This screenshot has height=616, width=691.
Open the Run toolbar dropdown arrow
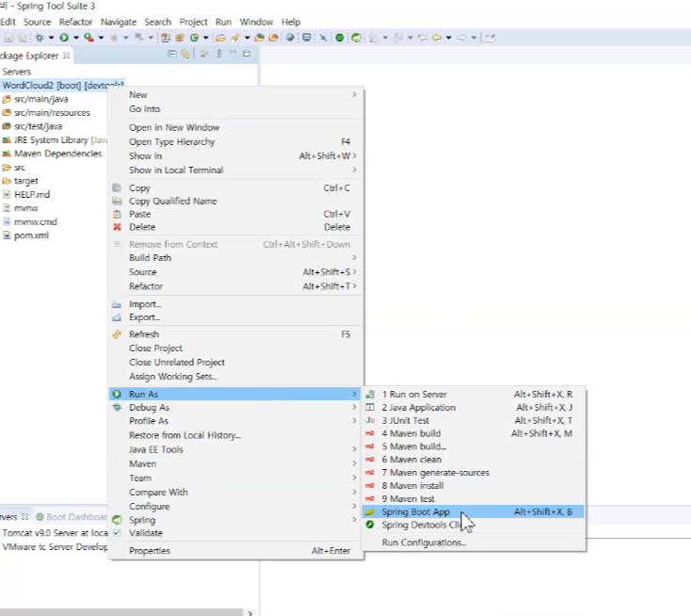pos(76,38)
